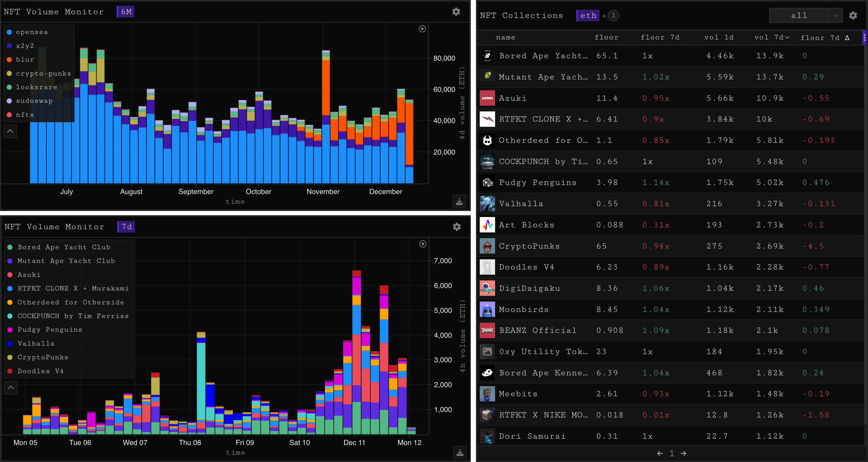Click the target icon on 6M chart
868x462 pixels.
(x=422, y=29)
